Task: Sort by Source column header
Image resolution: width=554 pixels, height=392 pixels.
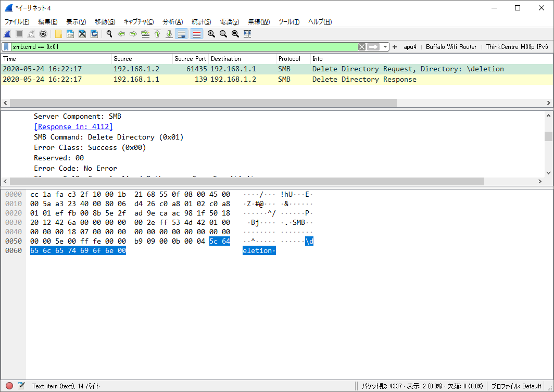Action: (142, 59)
